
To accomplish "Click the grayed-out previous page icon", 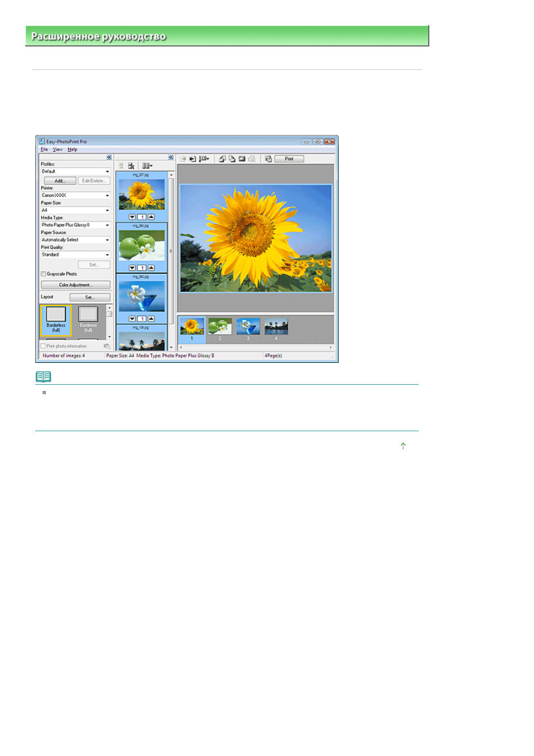I will coord(182,159).
